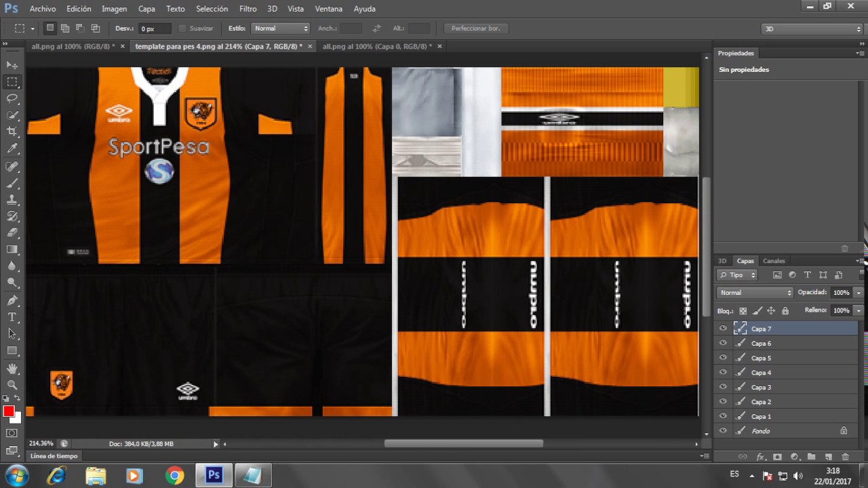Open the Filtro menu
This screenshot has width=868, height=488.
(x=248, y=9)
